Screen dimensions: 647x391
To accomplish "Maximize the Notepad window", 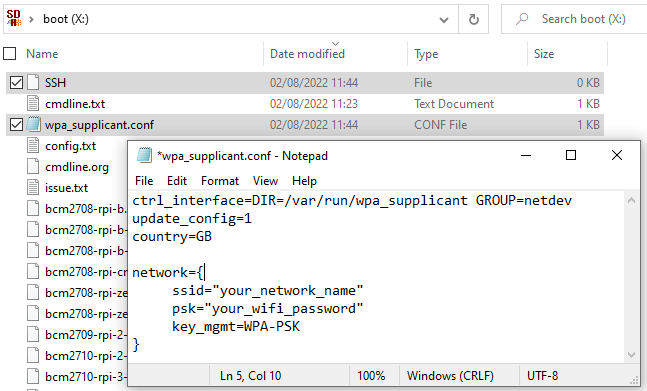I will 571,155.
